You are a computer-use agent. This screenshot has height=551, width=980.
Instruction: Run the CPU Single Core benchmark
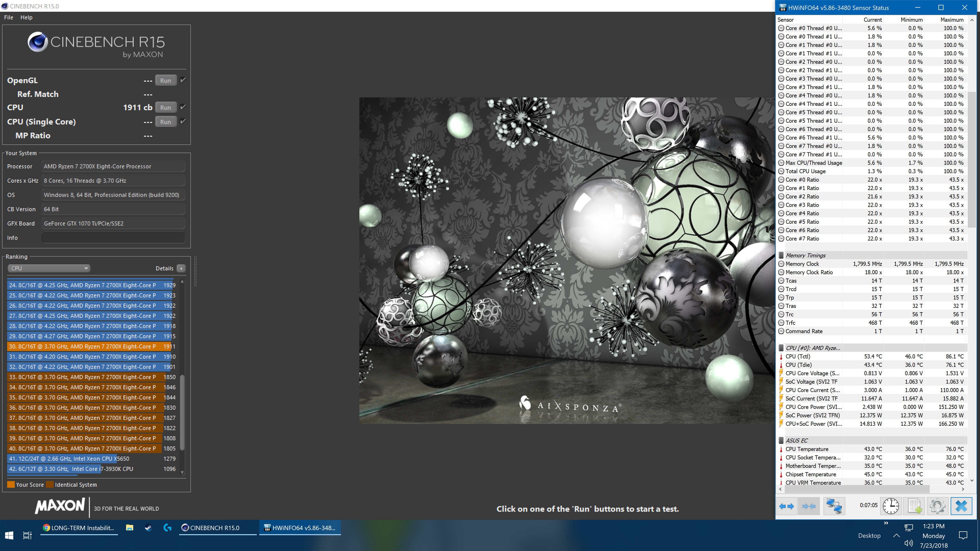(x=165, y=122)
